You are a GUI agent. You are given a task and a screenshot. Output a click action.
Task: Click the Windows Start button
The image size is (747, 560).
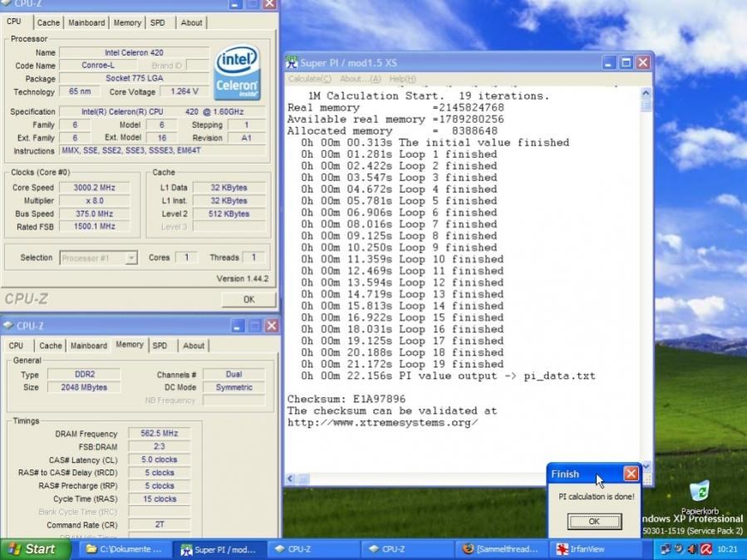pyautogui.click(x=34, y=549)
